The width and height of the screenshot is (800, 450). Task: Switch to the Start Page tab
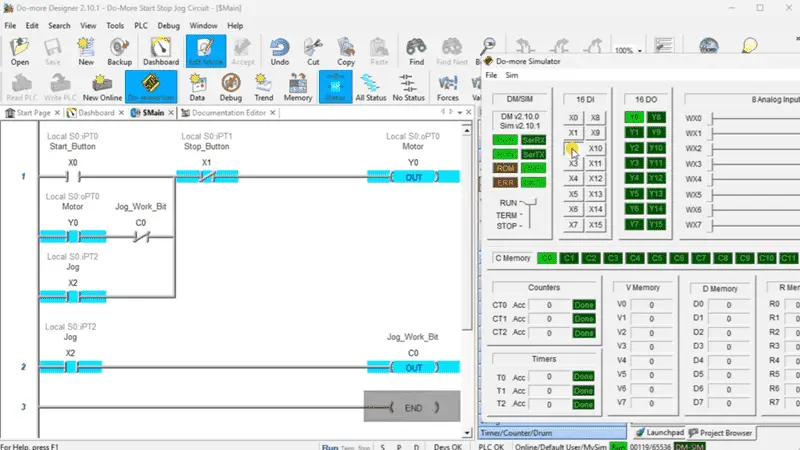pos(33,113)
